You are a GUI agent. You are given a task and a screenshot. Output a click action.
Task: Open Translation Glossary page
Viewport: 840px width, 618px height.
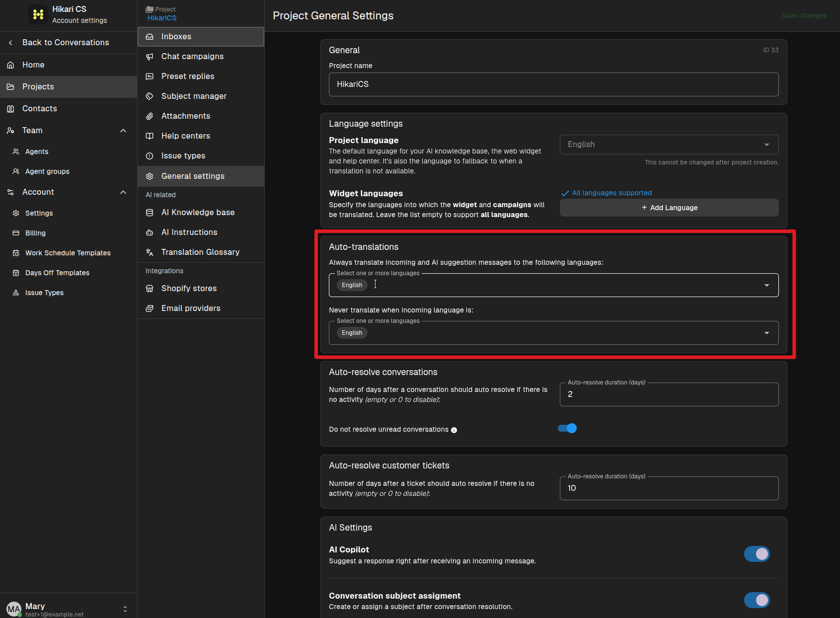[201, 252]
